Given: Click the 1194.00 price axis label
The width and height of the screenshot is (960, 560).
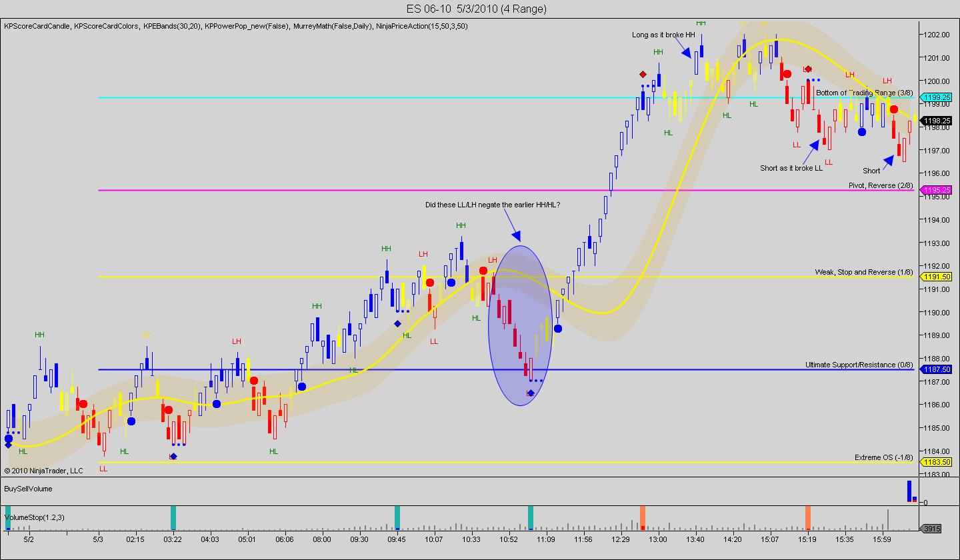Looking at the screenshot, I should 937,220.
